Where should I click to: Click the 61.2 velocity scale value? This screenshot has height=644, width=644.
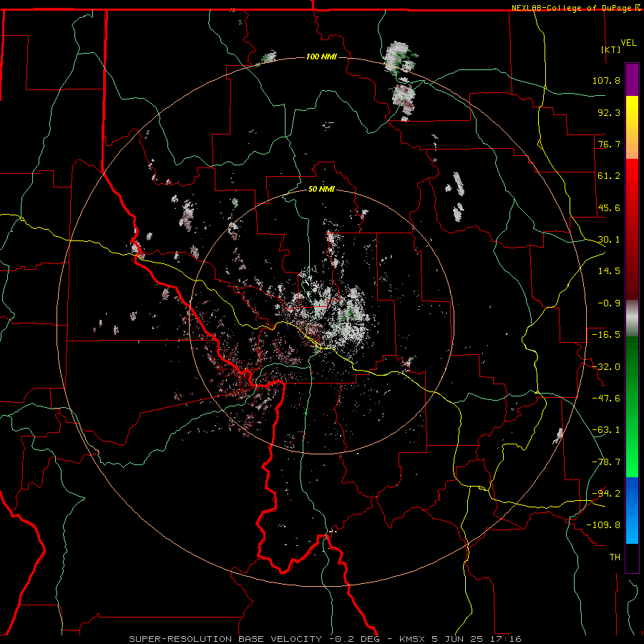pos(609,176)
